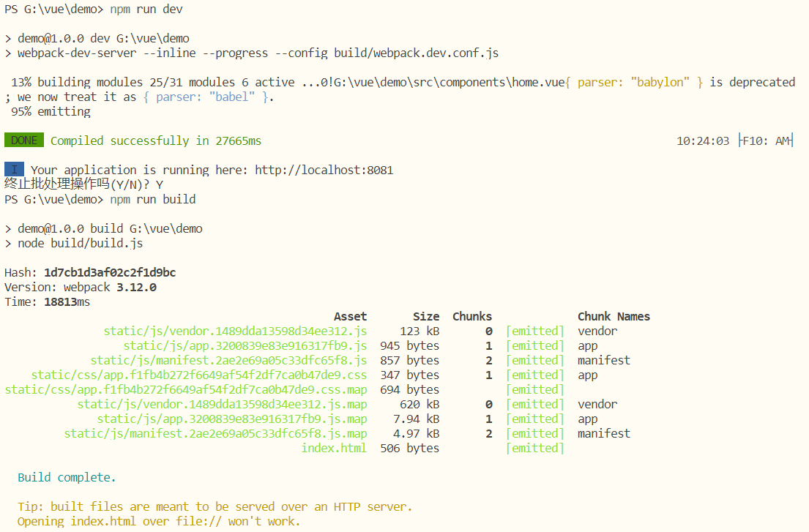
Task: Click the '终止批处理操作吗(Y/N)? Y' prompt
Action: [83, 184]
